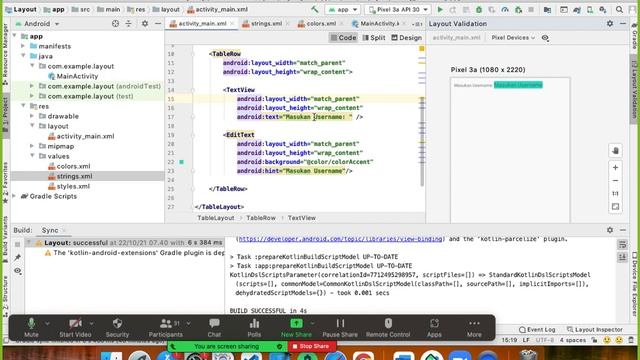Open Participants in Zoom toolbar
Viewport: 640px width, 360px height.
click(166, 328)
